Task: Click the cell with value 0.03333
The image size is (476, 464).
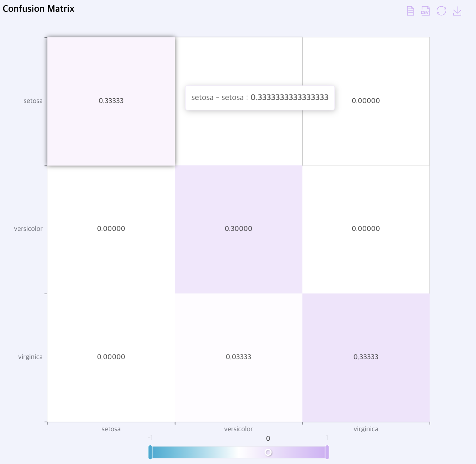Action: pyautogui.click(x=238, y=357)
